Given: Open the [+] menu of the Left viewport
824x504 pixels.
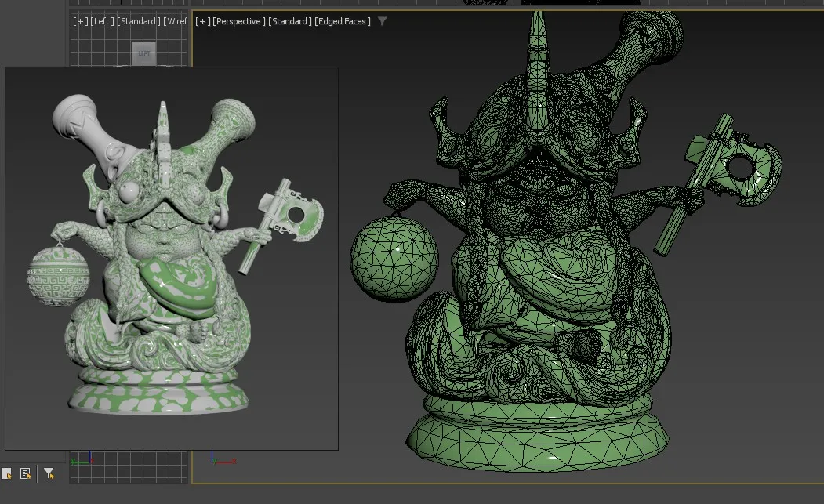Looking at the screenshot, I should tap(80, 21).
